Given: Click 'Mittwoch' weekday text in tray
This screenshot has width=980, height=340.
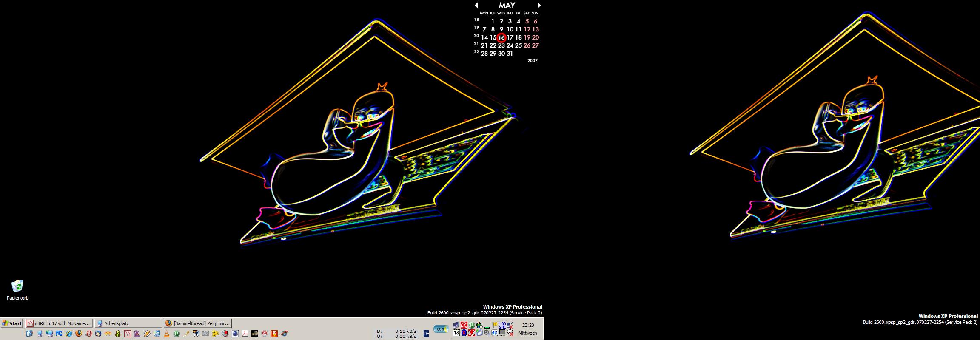Looking at the screenshot, I should [x=528, y=333].
